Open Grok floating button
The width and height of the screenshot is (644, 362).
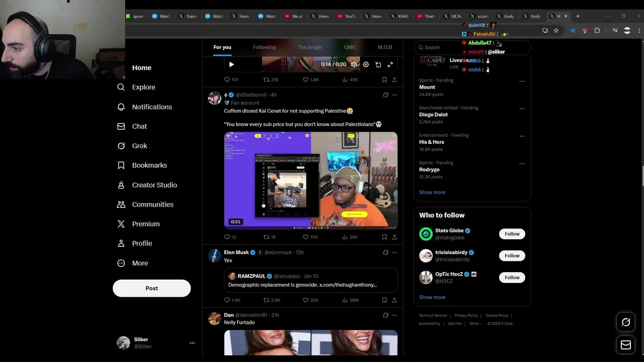pos(626,322)
